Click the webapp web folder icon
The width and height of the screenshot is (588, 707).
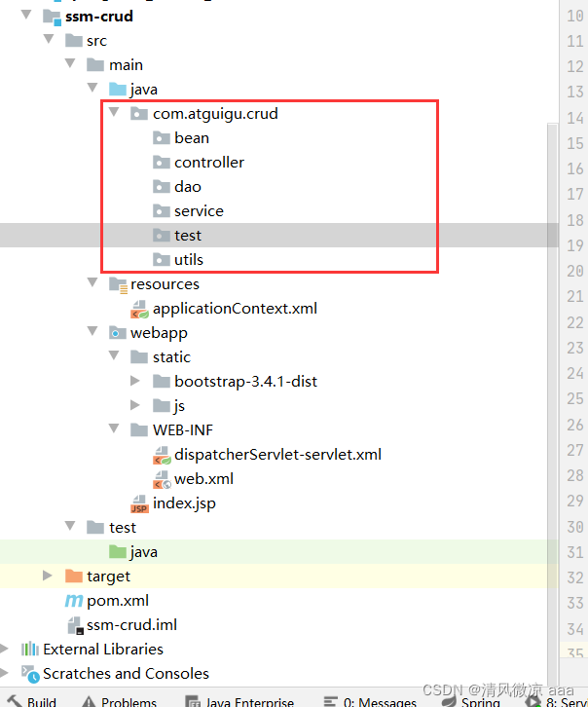[117, 333]
